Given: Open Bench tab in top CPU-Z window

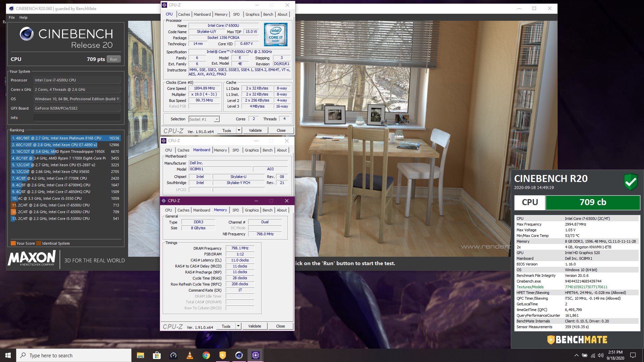Looking at the screenshot, I should [x=268, y=14].
